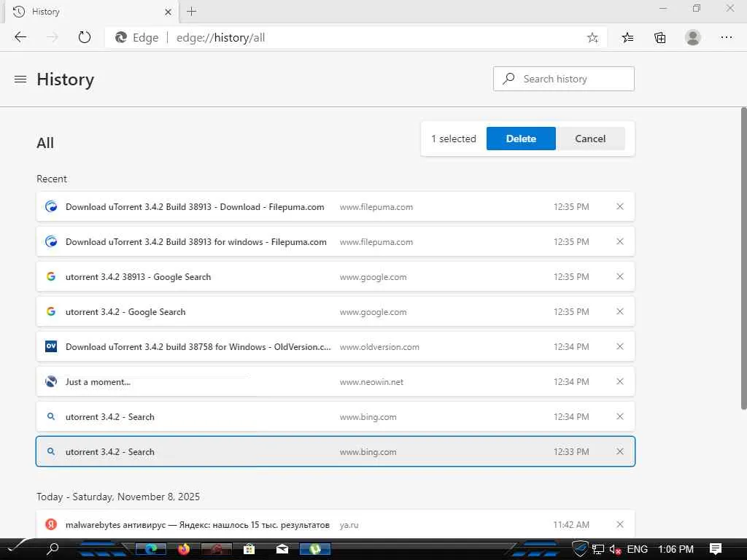
Task: Click the ENG language indicator
Action: point(637,549)
